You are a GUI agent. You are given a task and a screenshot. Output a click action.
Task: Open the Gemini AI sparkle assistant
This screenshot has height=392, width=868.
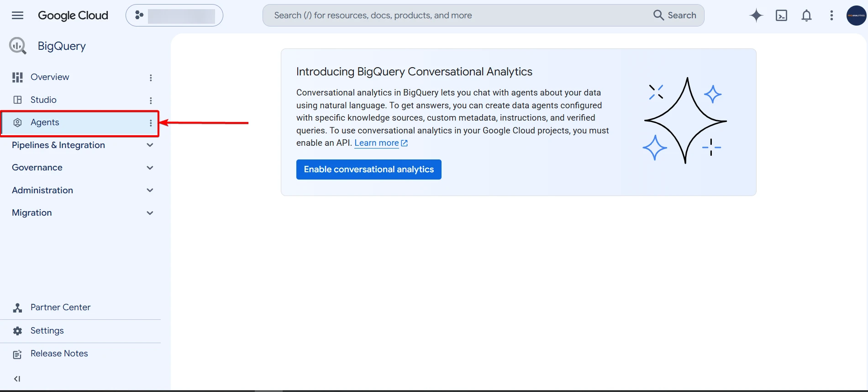pos(756,16)
